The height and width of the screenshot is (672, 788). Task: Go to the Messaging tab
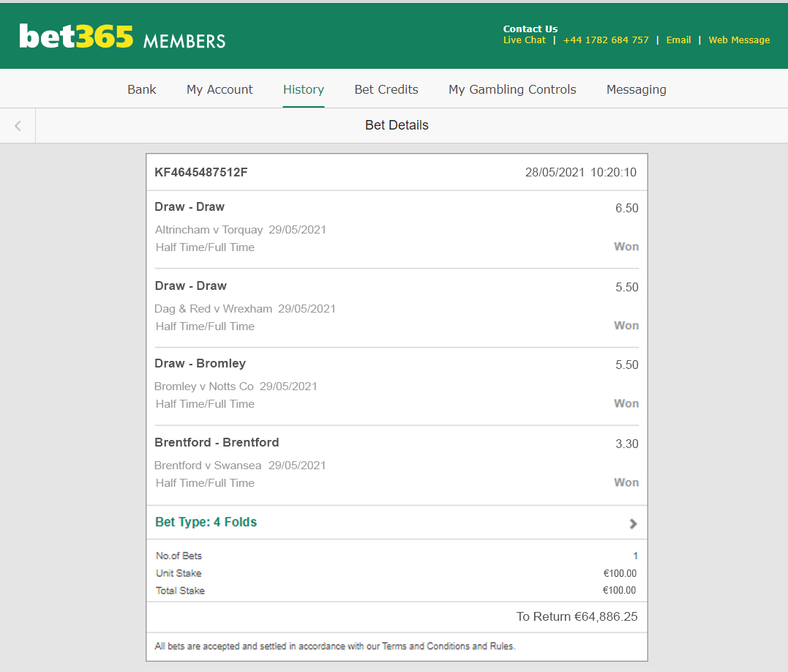[637, 89]
